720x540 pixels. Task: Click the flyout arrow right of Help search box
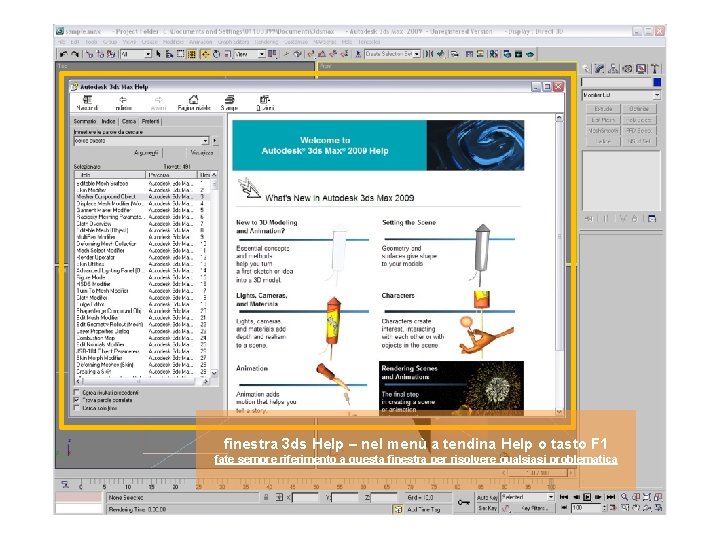tap(214, 141)
